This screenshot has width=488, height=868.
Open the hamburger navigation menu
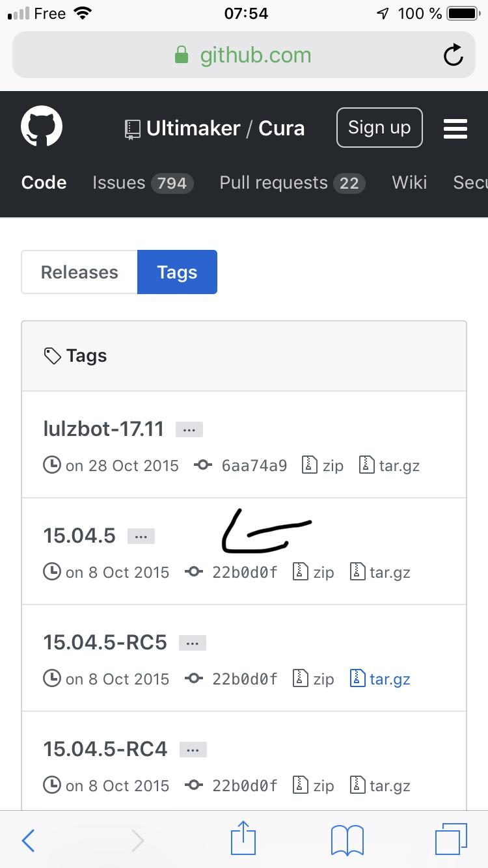point(455,128)
